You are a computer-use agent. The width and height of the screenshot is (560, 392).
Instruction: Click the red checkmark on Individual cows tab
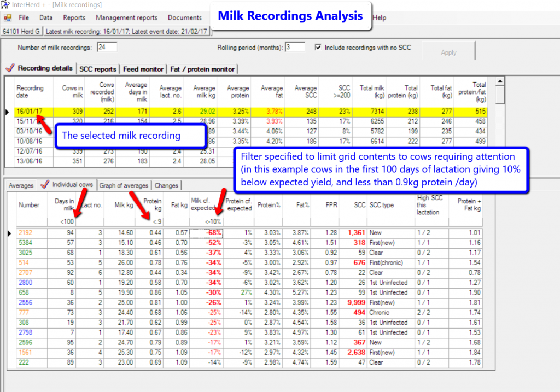coord(45,184)
